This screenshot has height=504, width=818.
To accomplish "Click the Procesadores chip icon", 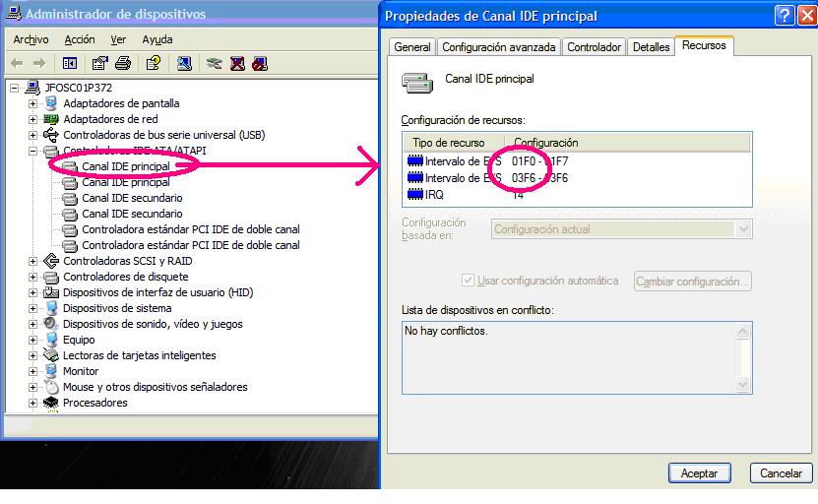I will (x=51, y=403).
